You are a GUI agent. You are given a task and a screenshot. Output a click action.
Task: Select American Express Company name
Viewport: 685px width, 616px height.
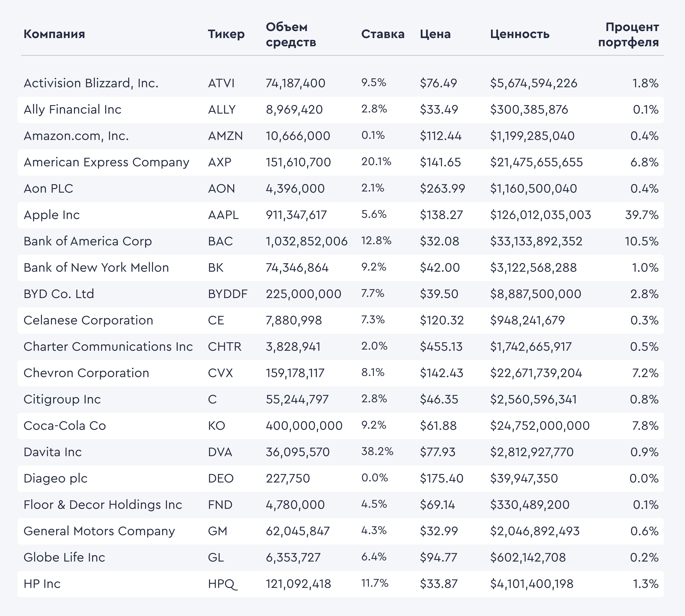tap(106, 162)
